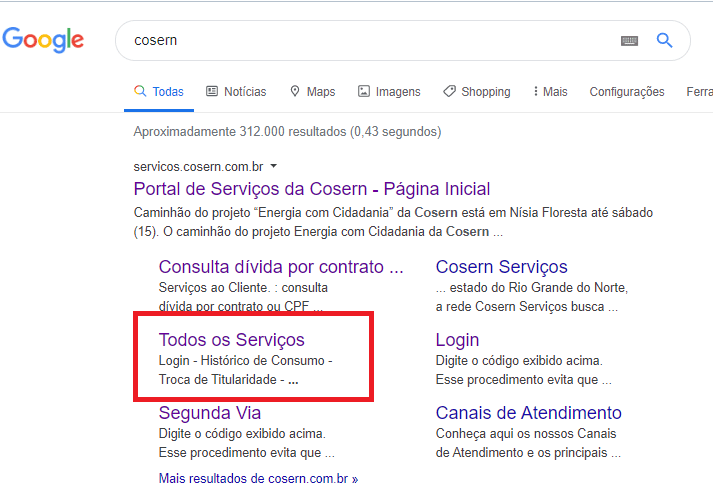Switch to the Shopping tab

[477, 91]
